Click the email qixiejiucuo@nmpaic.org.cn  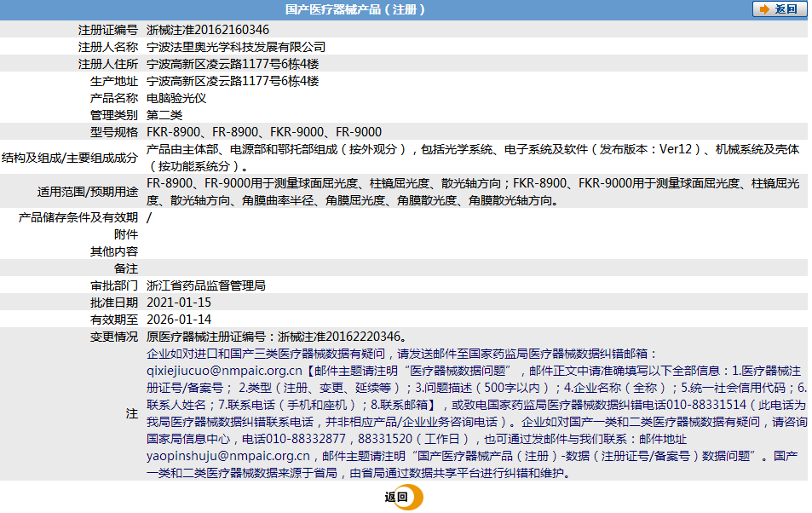pyautogui.click(x=224, y=371)
